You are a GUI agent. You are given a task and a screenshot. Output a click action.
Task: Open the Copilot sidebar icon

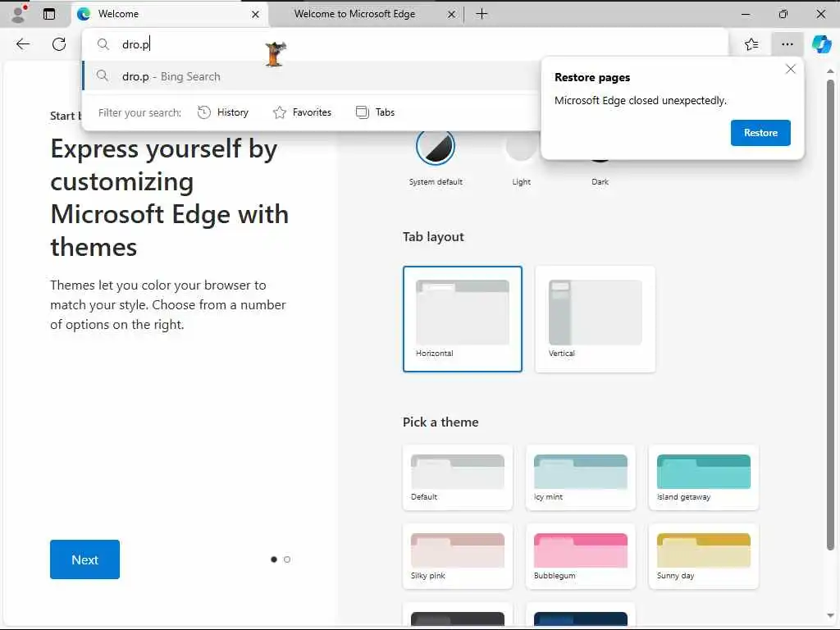[x=821, y=44]
